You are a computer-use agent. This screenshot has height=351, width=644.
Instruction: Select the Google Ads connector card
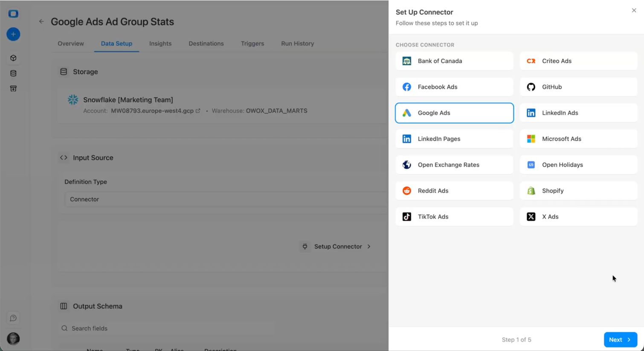point(454,113)
